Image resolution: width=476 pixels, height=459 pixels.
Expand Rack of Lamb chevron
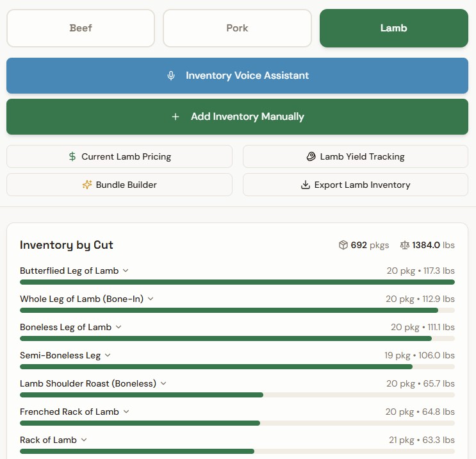pyautogui.click(x=84, y=440)
